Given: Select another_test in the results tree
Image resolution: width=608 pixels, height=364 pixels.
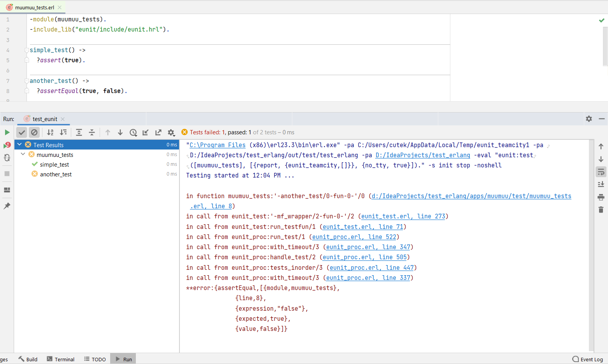Looking at the screenshot, I should coord(56,174).
